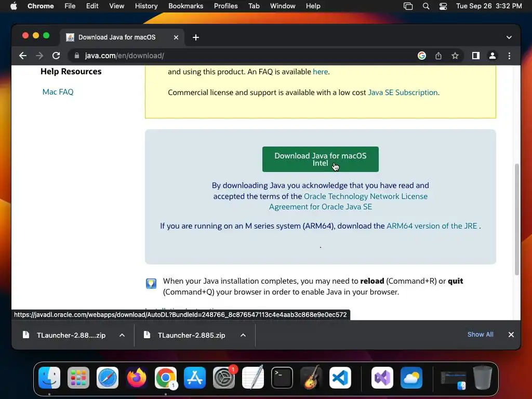Open the Trash from the Dock
The height and width of the screenshot is (399, 532).
point(483,378)
